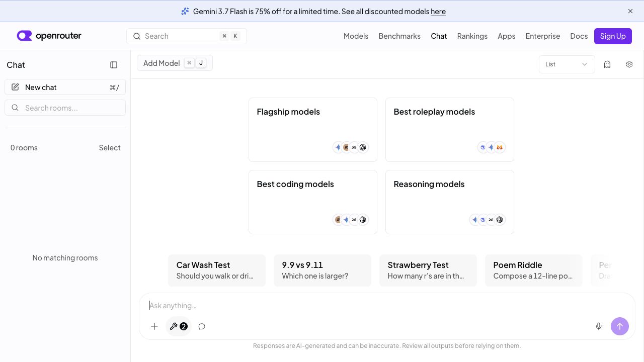Activate the microphone voice input
The width and height of the screenshot is (644, 362).
[599, 326]
